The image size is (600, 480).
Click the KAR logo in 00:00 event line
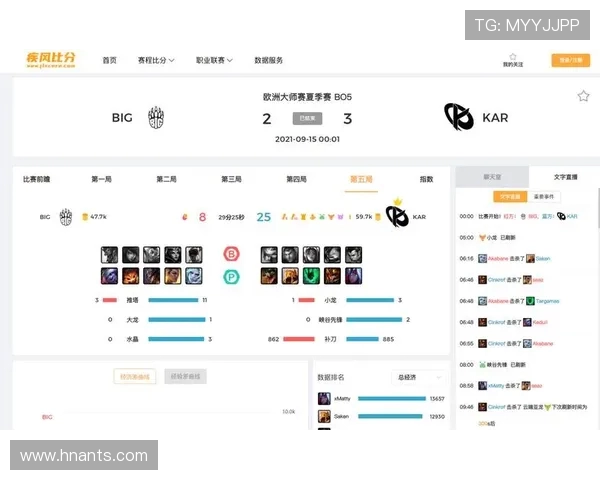561,216
